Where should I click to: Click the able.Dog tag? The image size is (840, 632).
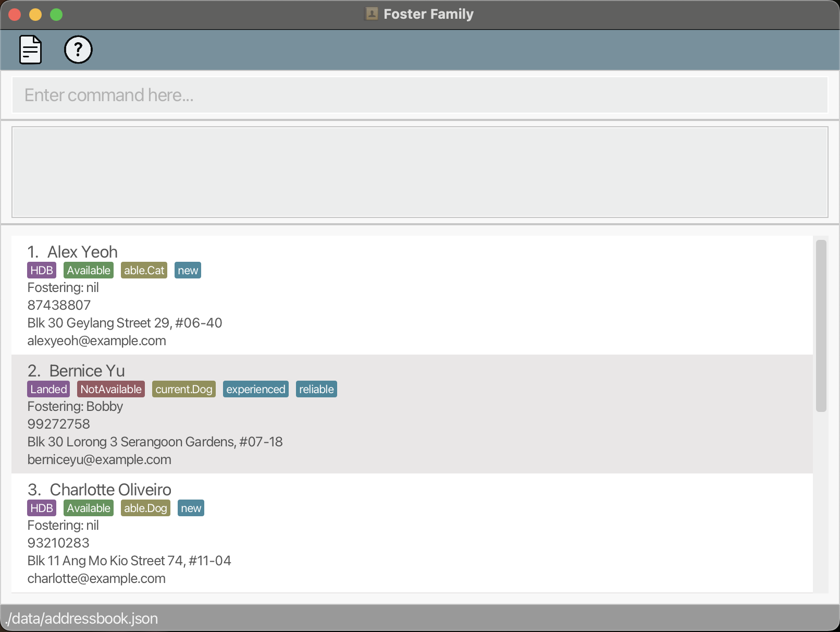click(x=145, y=508)
